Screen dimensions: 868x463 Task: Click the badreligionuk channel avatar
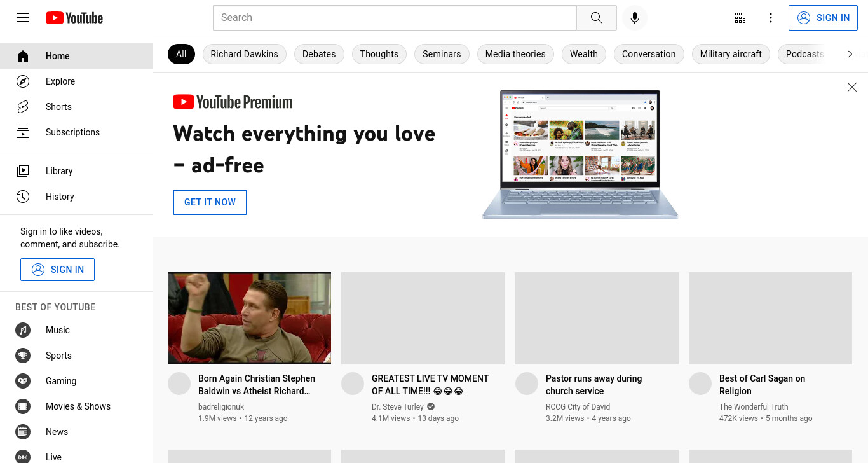click(x=179, y=384)
